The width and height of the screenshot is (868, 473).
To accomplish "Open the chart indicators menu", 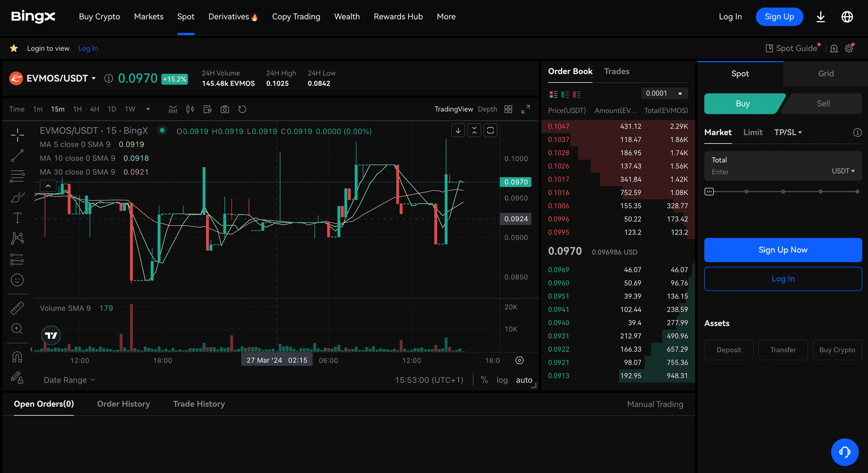I will point(173,109).
